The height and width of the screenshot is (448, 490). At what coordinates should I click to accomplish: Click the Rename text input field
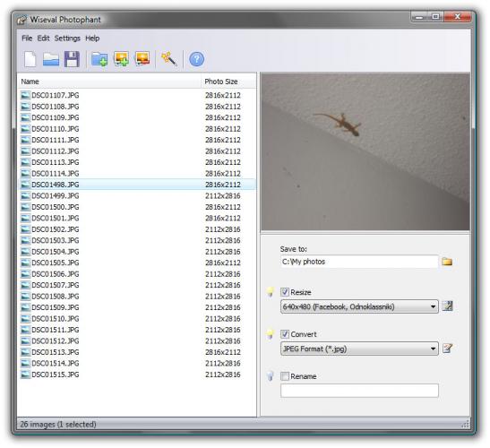pos(359,391)
